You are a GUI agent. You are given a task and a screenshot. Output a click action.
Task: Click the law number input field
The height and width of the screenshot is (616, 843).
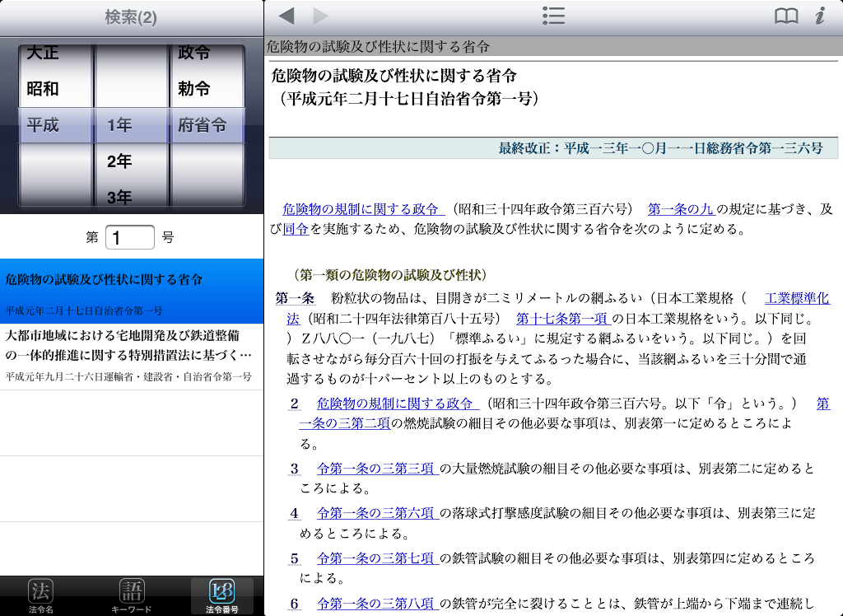[129, 238]
